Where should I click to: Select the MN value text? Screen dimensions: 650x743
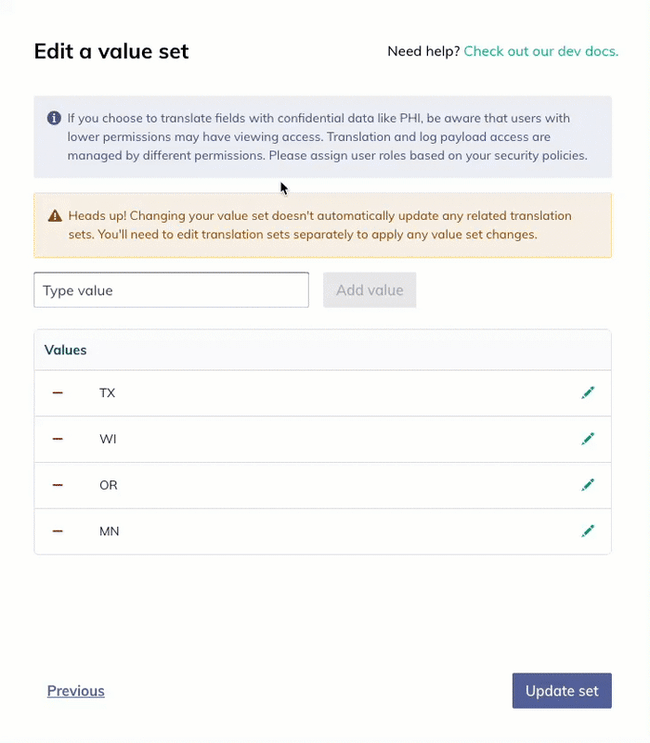click(109, 531)
